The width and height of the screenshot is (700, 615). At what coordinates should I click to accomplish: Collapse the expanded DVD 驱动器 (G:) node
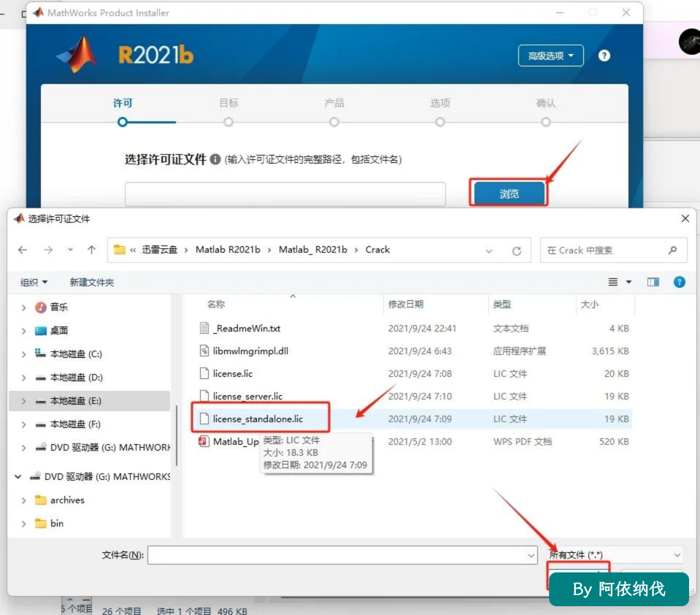18,477
